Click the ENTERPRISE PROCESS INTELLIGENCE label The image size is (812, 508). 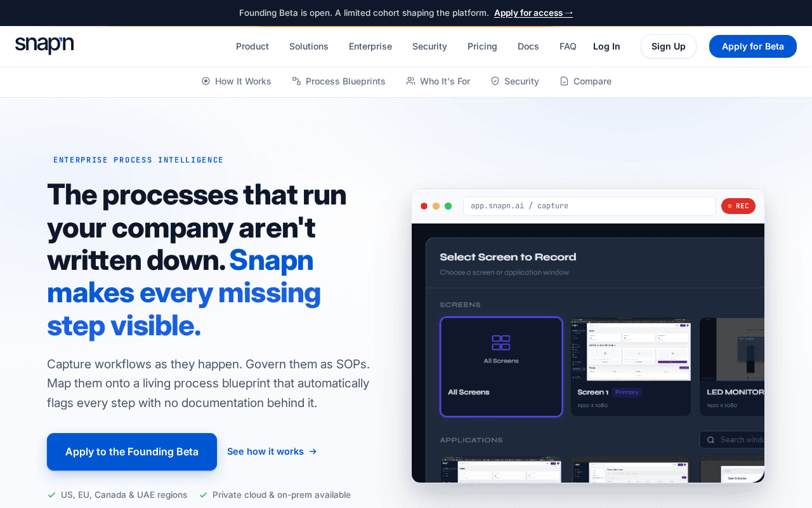tap(138, 160)
